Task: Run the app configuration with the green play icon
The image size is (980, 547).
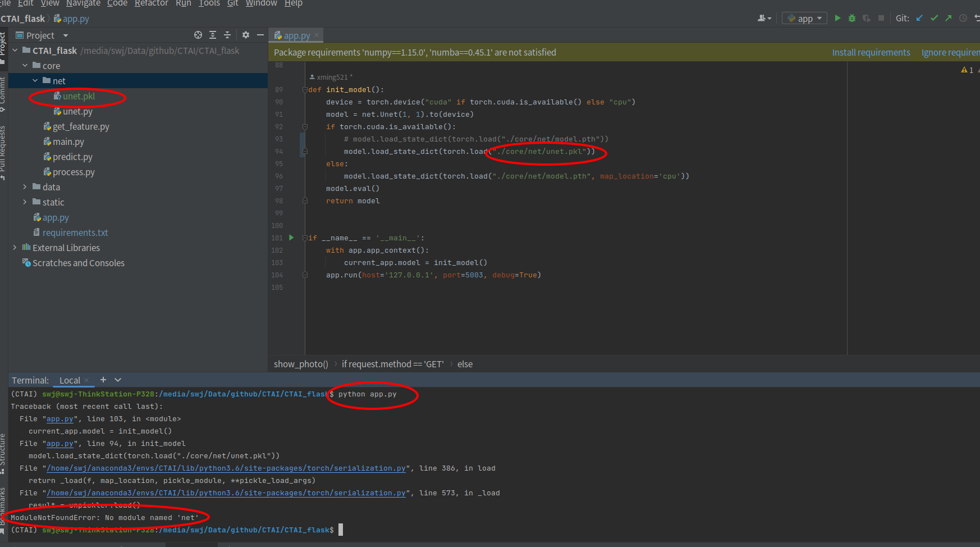Action: [x=837, y=18]
